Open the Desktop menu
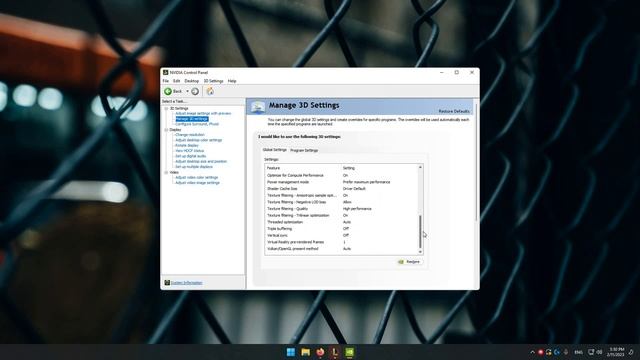Image resolution: width=640 pixels, height=360 pixels. pos(191,81)
